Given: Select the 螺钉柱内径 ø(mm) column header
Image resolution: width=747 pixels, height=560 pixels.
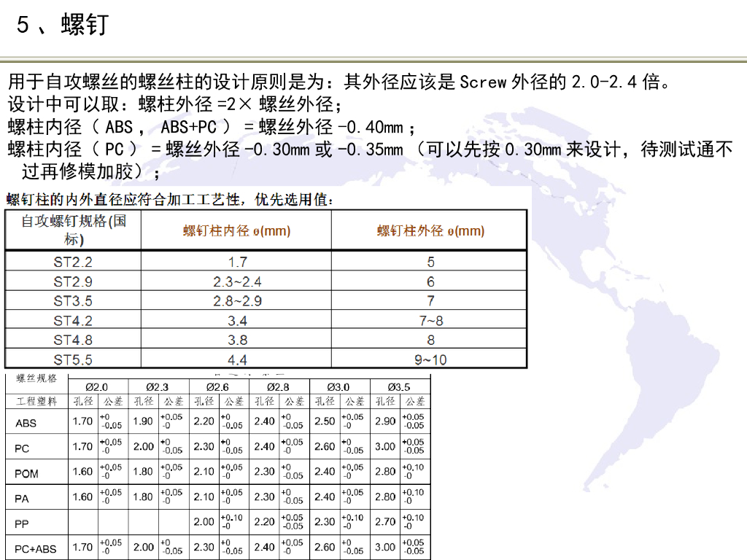Looking at the screenshot, I should (235, 230).
